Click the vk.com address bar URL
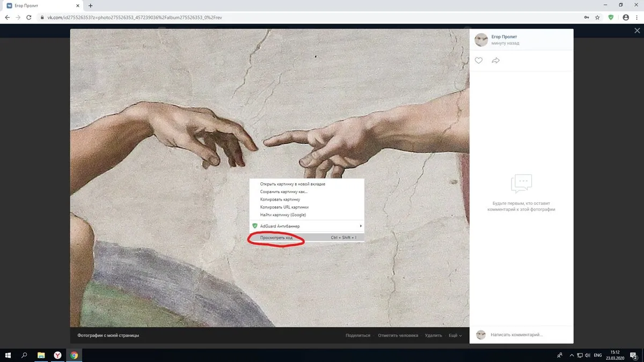This screenshot has width=644, height=362. [x=134, y=17]
